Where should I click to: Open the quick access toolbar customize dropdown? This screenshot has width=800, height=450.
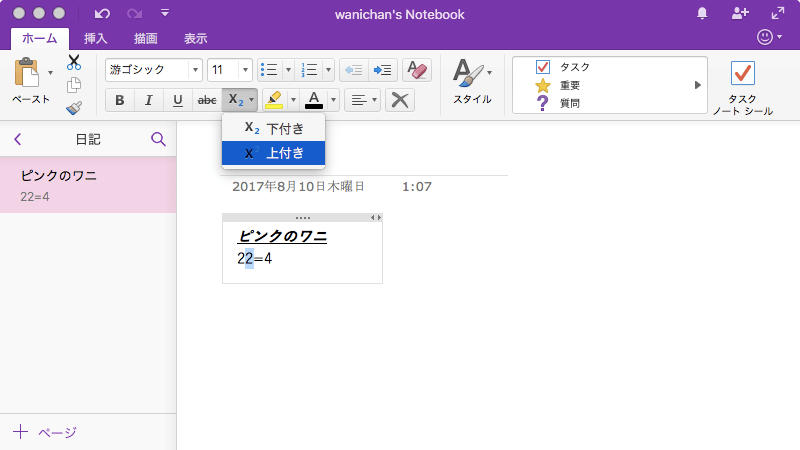165,13
